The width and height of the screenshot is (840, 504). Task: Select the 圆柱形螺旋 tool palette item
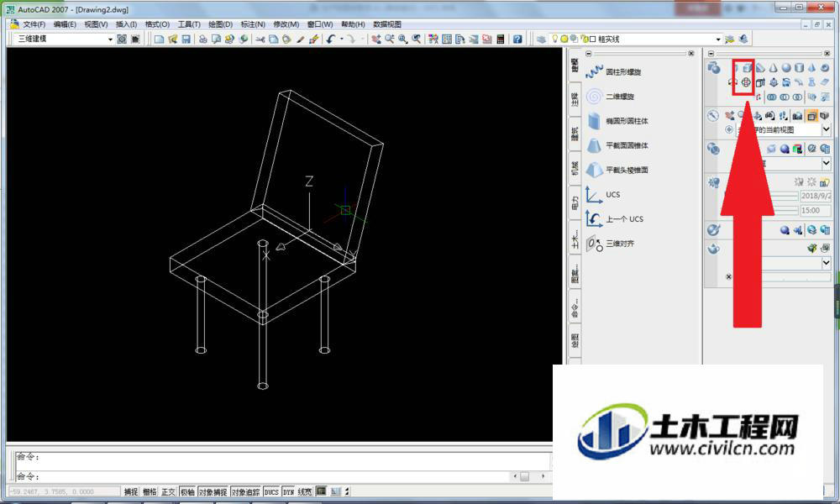pos(613,71)
